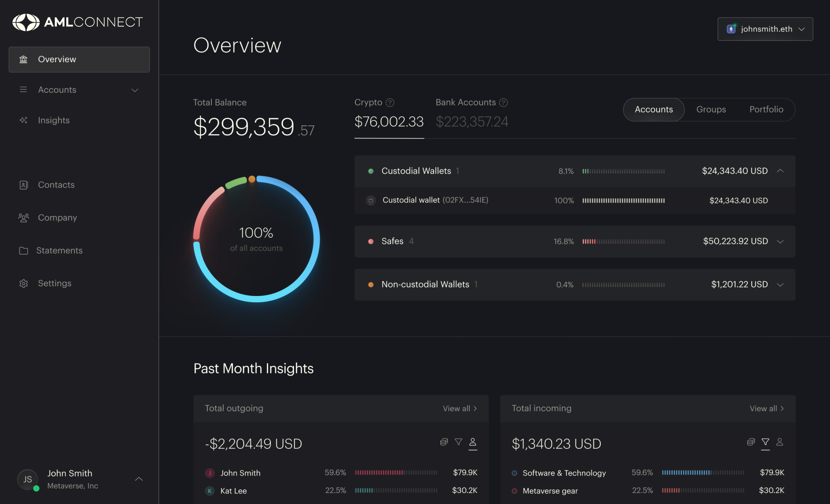Image resolution: width=830 pixels, height=504 pixels.
Task: Click coins icon in Total incoming card
Action: coord(751,442)
